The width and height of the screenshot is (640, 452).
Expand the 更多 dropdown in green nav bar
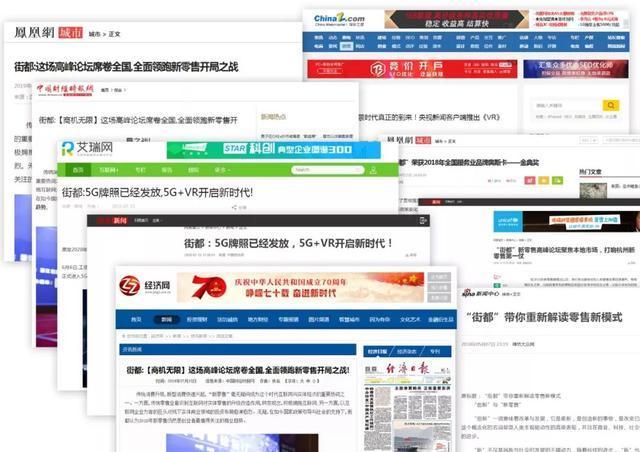coord(222,170)
